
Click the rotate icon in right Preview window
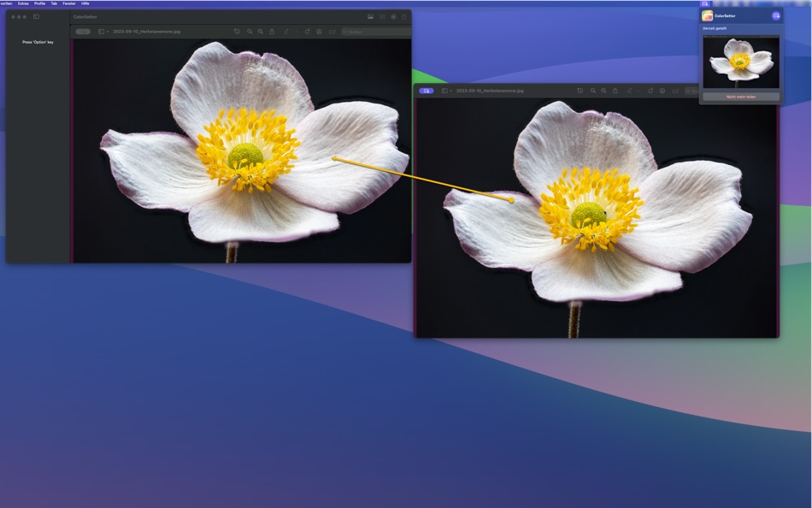click(650, 91)
